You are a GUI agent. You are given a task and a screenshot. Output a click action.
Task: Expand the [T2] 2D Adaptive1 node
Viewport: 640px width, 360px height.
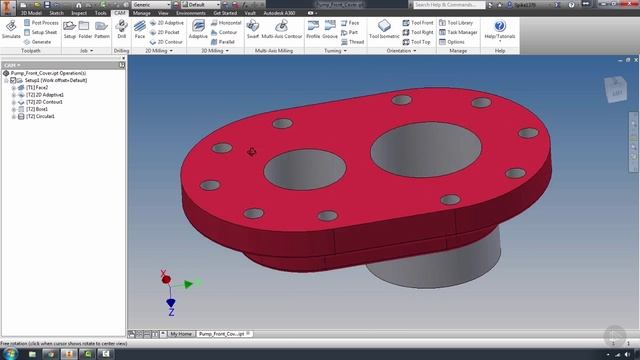click(13, 95)
